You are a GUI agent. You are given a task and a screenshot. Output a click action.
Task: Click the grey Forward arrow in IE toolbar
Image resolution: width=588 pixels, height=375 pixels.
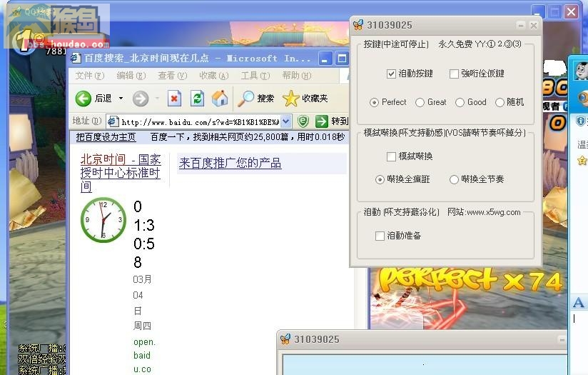coord(141,99)
